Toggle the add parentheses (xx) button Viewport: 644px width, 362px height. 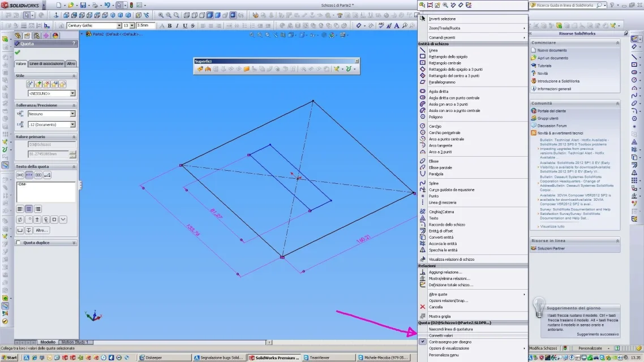coord(20,175)
